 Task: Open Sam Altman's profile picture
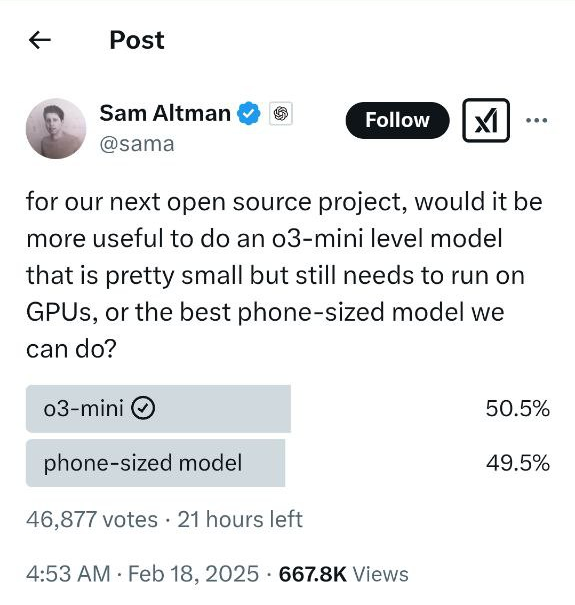[56, 128]
